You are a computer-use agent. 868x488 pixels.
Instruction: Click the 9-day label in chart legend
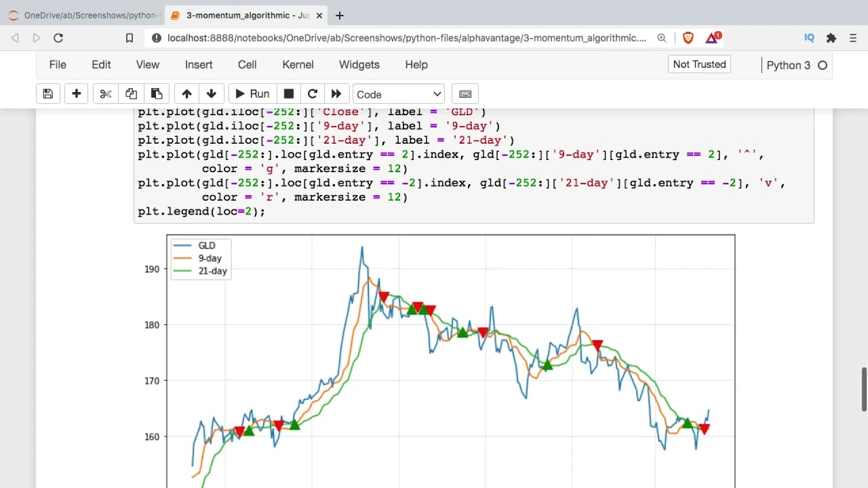click(210, 258)
